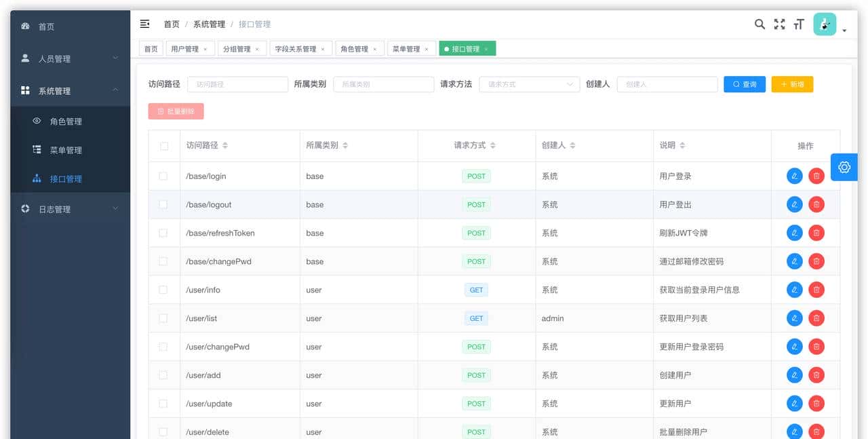The width and height of the screenshot is (868, 439).
Task: Open the font size (TT) icon
Action: click(798, 24)
